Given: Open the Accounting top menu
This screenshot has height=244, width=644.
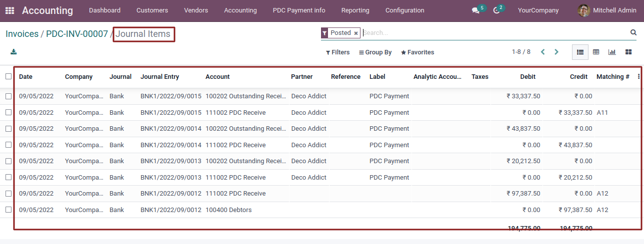Looking at the screenshot, I should click(x=240, y=10).
